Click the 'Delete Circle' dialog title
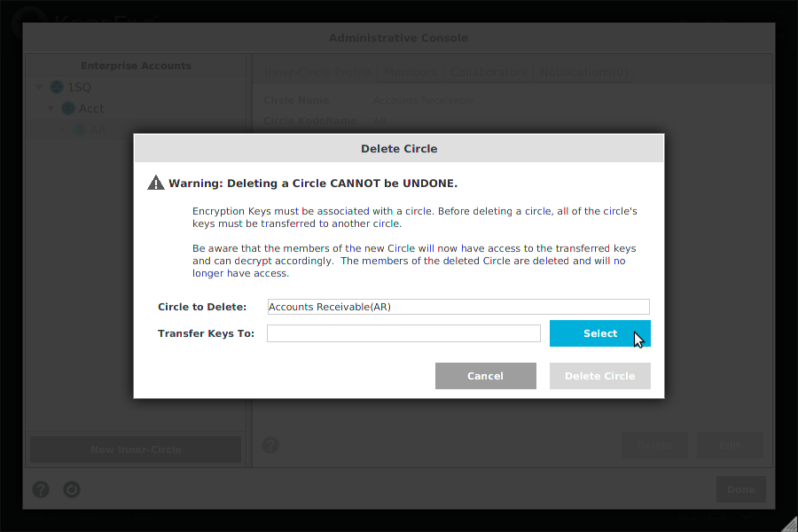The width and height of the screenshot is (798, 532). [x=399, y=149]
